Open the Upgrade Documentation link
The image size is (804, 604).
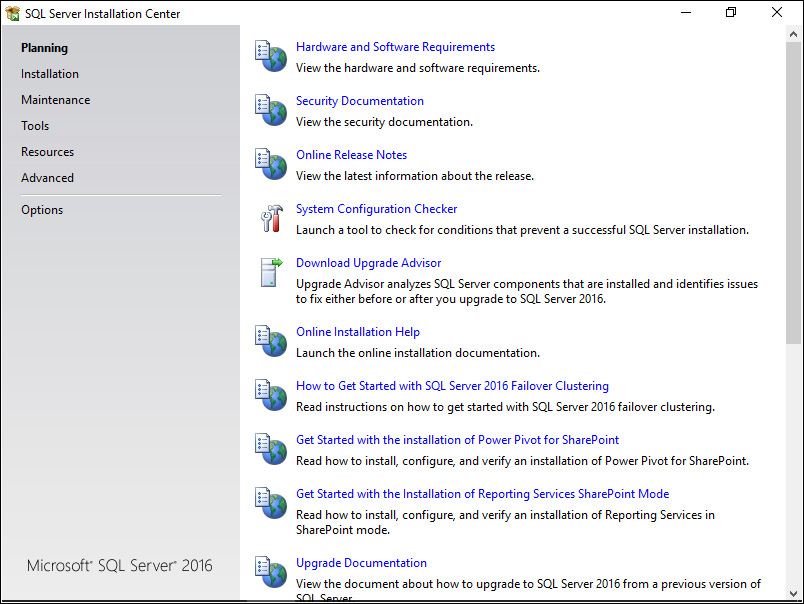click(x=361, y=563)
